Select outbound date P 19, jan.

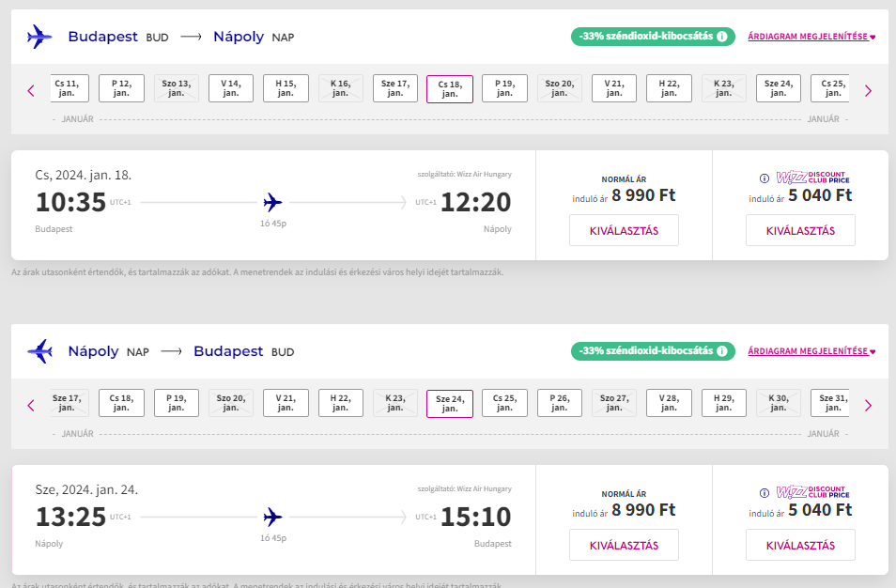[x=504, y=88]
